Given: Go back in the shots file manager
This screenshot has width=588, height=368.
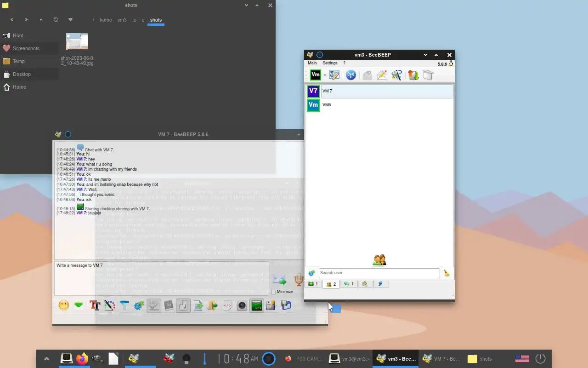Looking at the screenshot, I should point(12,20).
